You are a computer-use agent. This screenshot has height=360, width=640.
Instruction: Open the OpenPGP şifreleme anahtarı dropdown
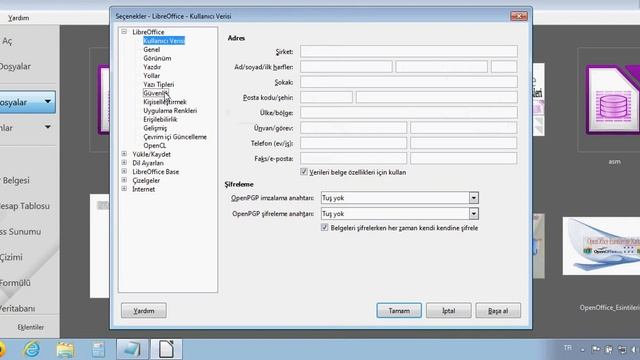point(473,213)
